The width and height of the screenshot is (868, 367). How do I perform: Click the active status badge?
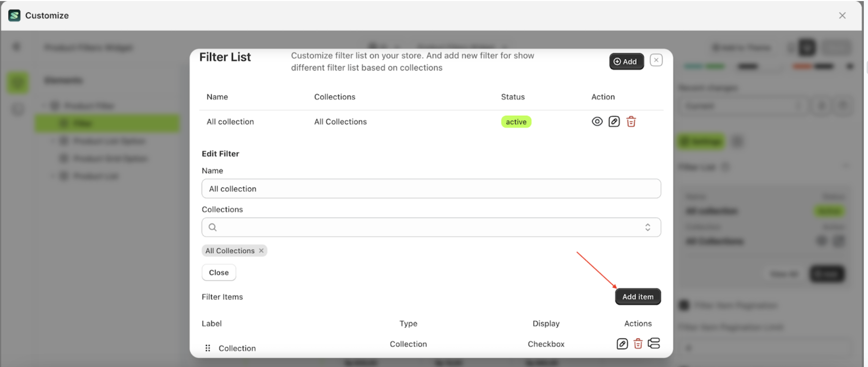coord(516,121)
